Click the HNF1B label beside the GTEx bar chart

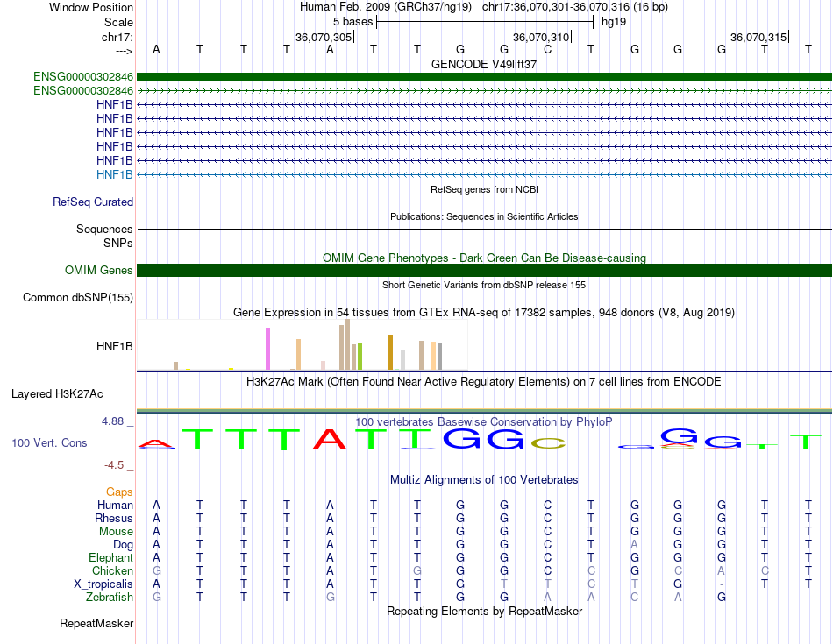114,347
